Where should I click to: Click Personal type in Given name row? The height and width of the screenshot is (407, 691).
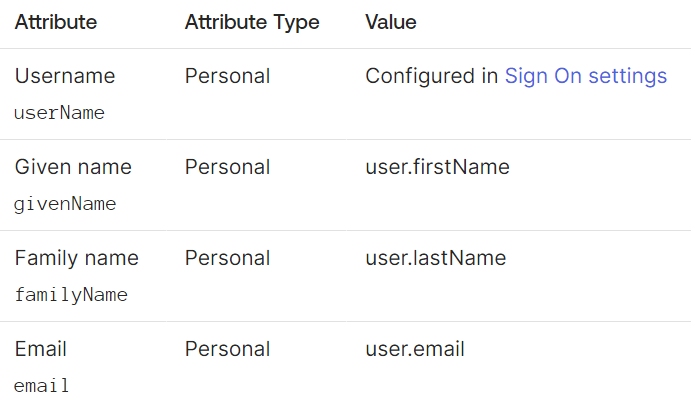point(227,167)
